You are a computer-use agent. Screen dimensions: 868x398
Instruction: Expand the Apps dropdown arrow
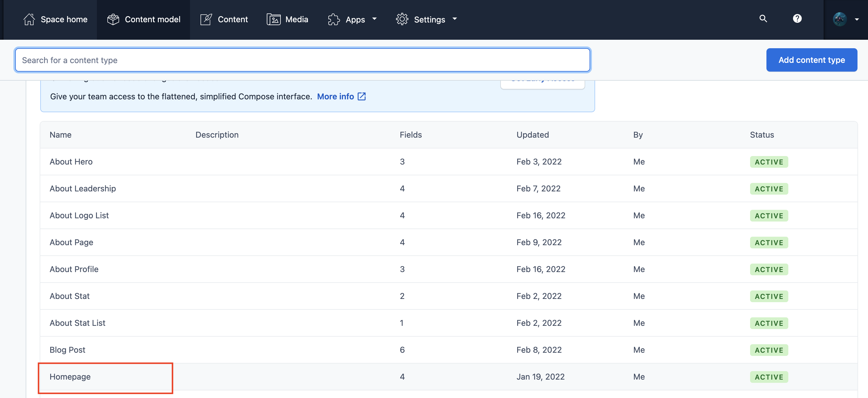pyautogui.click(x=374, y=19)
